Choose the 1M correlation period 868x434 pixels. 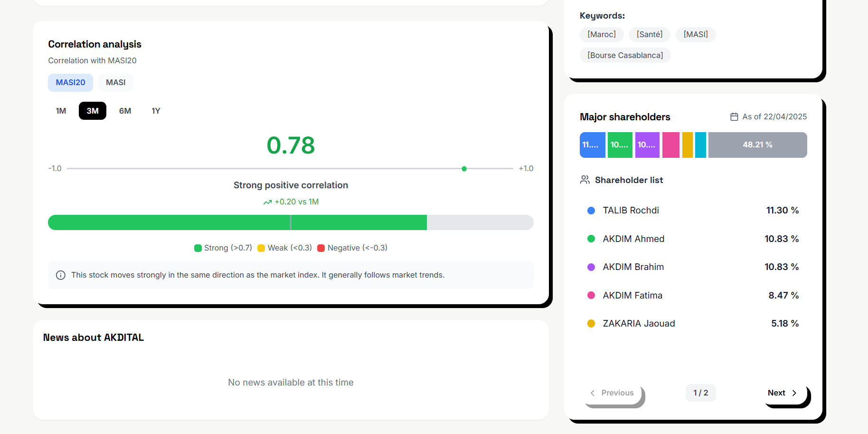click(61, 111)
